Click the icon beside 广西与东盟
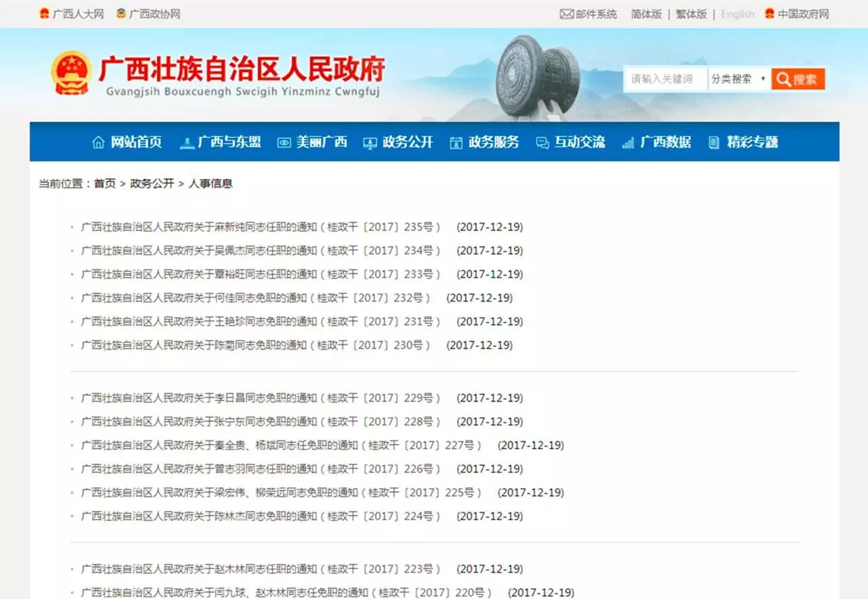Image resolution: width=868 pixels, height=599 pixels. click(x=186, y=142)
